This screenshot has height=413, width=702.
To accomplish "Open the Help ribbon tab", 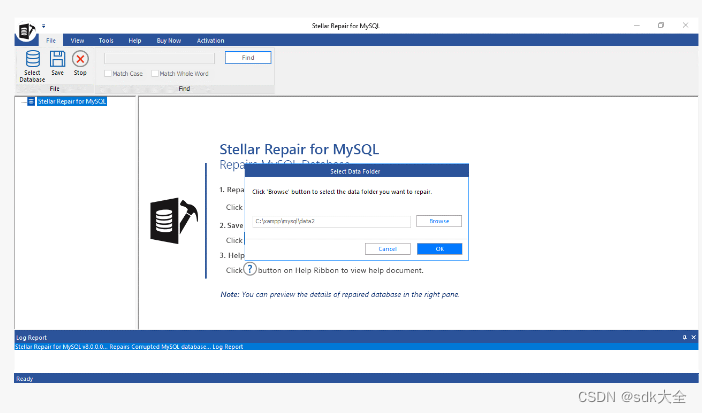I will coord(135,40).
